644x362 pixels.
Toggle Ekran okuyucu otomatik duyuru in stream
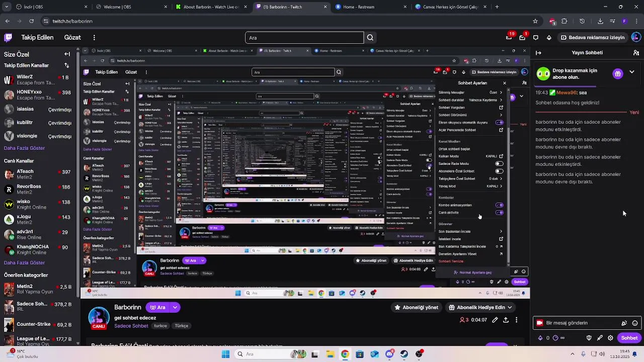coord(499,122)
